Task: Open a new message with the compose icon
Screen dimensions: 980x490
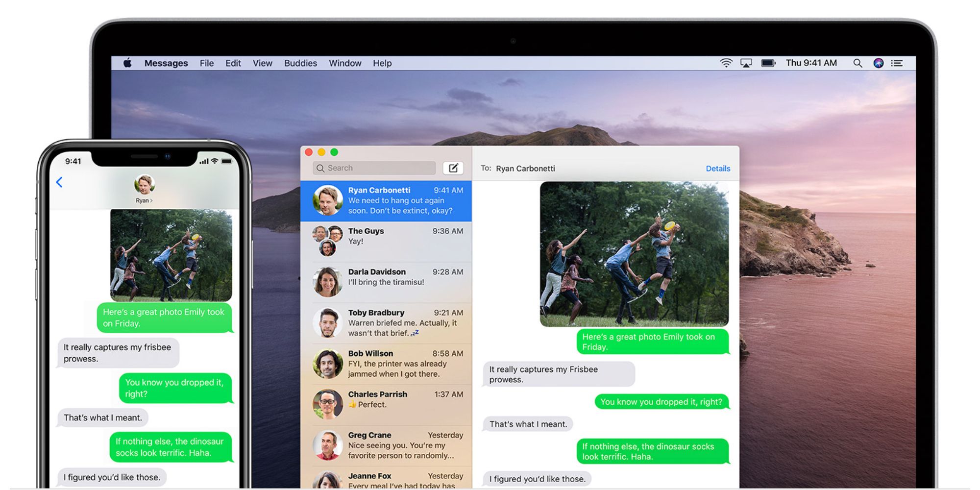Action: point(453,168)
